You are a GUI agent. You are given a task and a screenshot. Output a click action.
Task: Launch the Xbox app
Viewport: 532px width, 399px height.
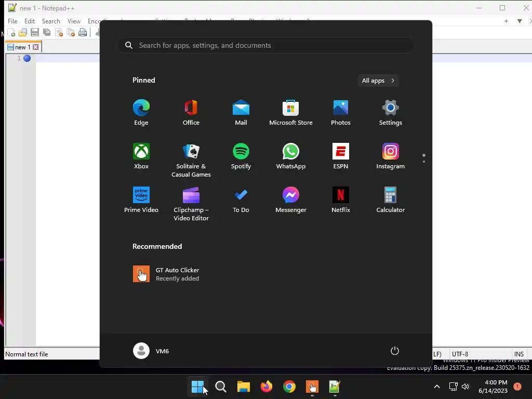coord(141,156)
